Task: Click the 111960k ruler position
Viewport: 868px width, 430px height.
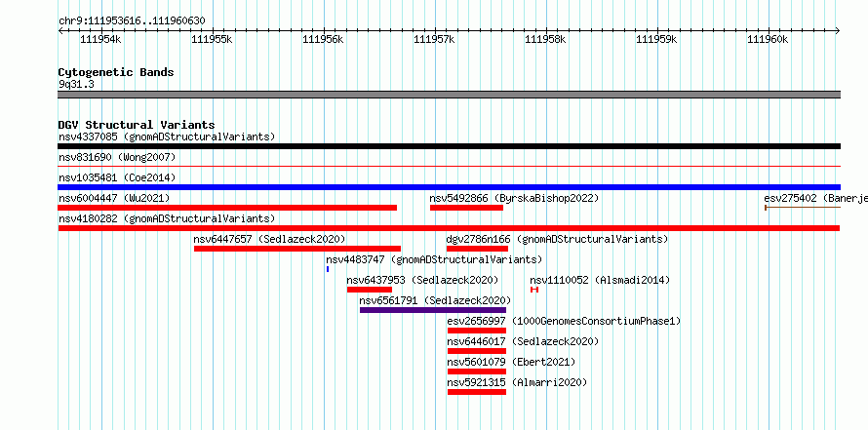Action: pos(768,39)
